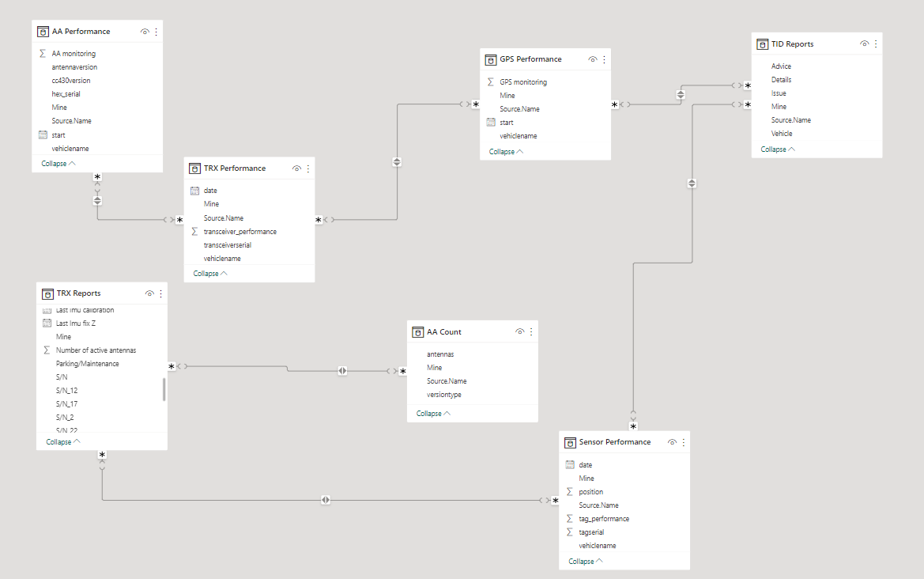Viewport: 924px width, 579px height.
Task: Collapse the AA Count table card
Action: pyautogui.click(x=433, y=414)
